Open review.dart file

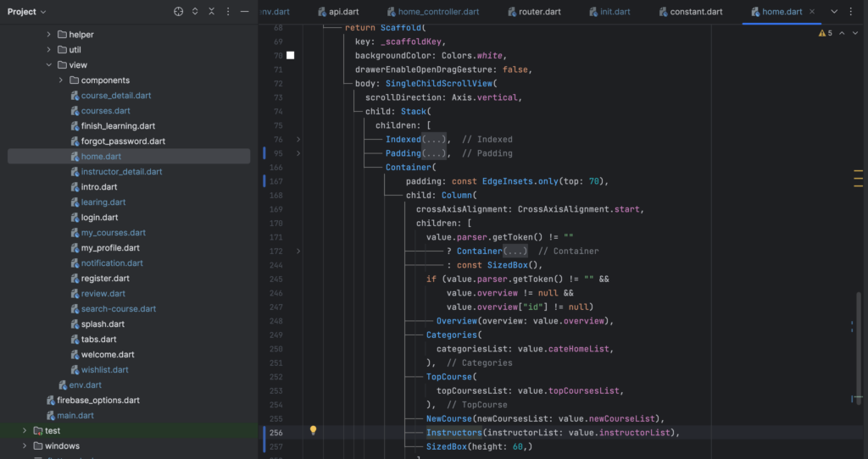tap(103, 294)
